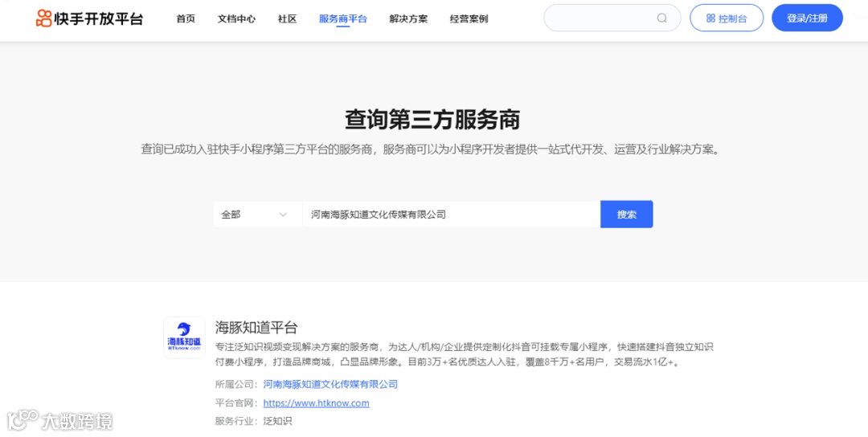Viewport: 868px width, 437px height.
Task: Open the 控制台 console button
Action: click(727, 18)
